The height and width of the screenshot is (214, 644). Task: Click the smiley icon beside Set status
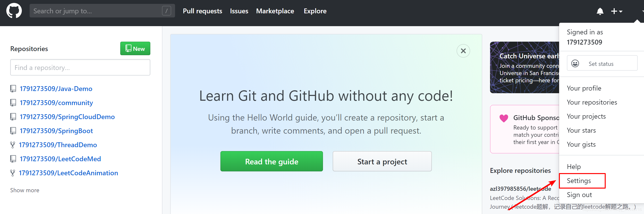pyautogui.click(x=575, y=64)
